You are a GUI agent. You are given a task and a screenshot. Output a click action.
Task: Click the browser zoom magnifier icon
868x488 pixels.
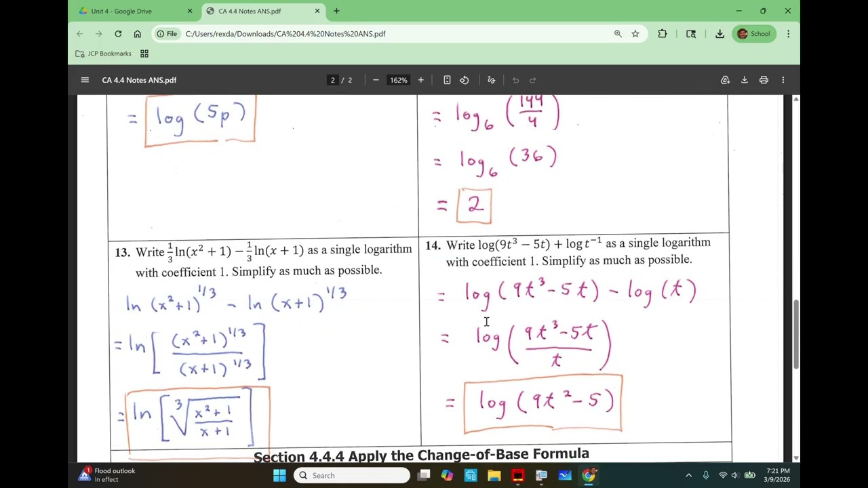pos(618,34)
